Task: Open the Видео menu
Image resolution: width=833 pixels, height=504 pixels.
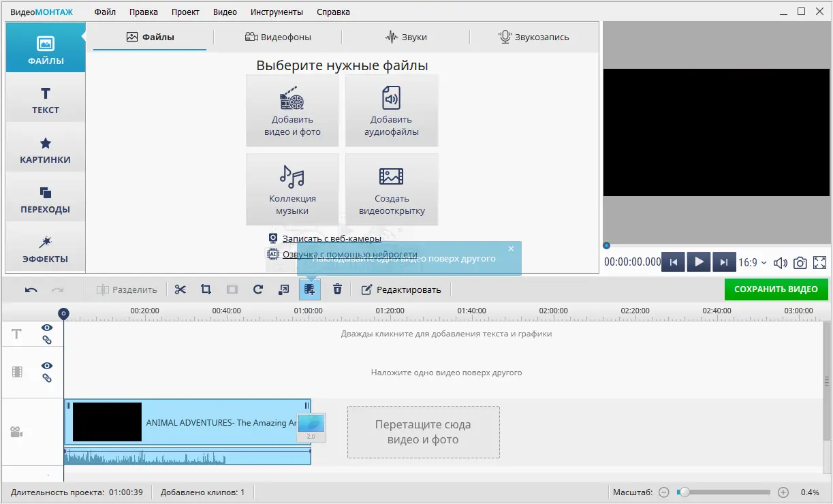Action: coord(225,12)
